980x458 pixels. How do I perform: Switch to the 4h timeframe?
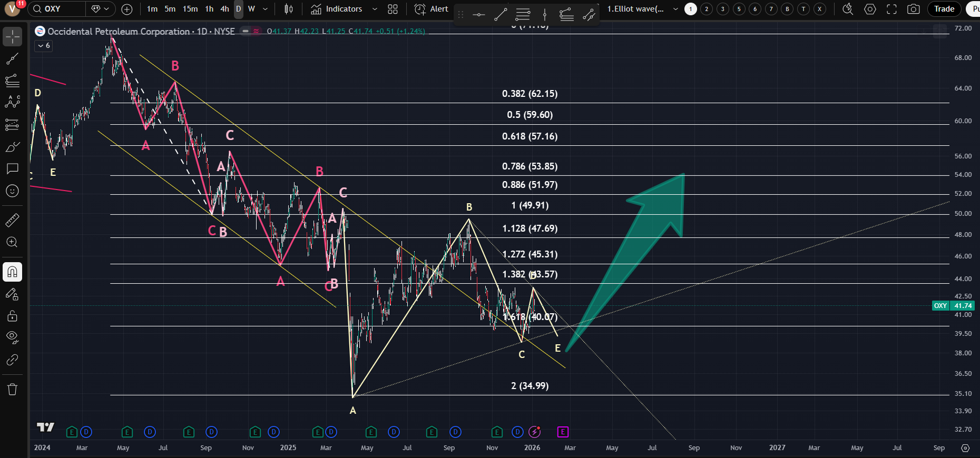[x=224, y=9]
